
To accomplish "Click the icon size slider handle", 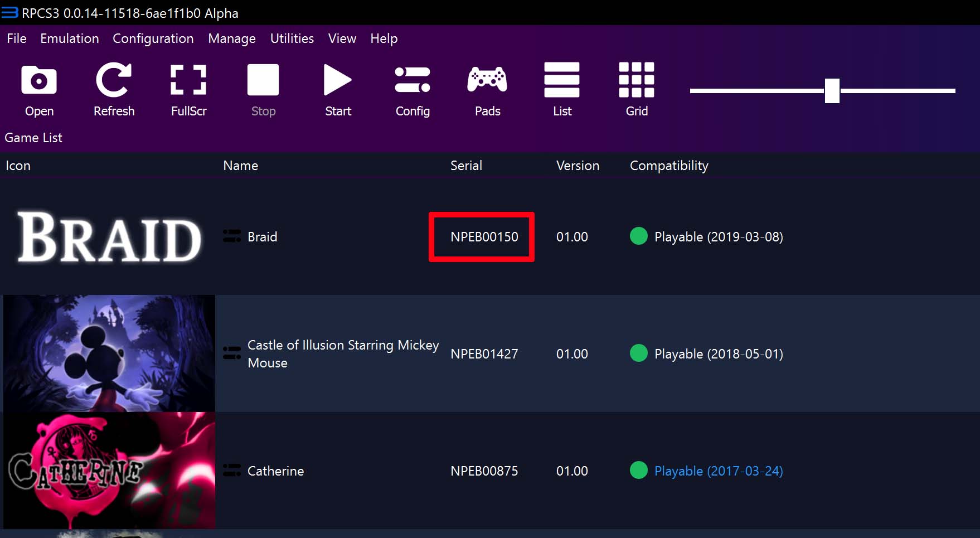I will pyautogui.click(x=832, y=90).
